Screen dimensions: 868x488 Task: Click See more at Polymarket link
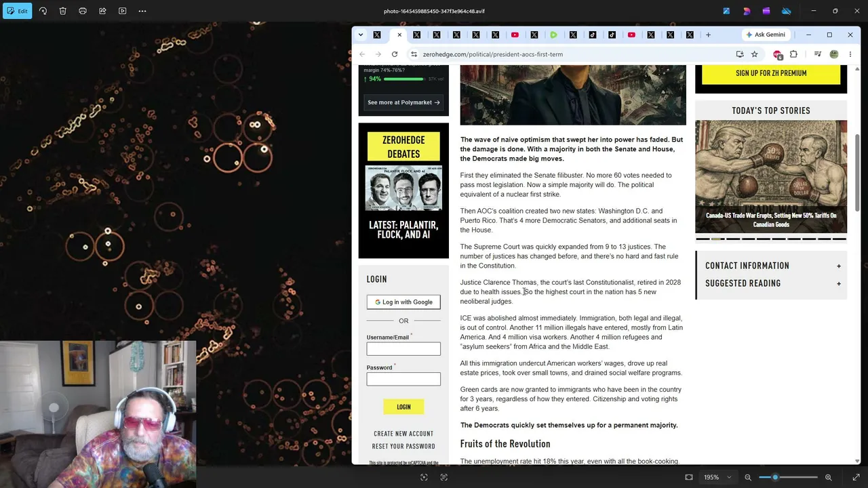(403, 102)
